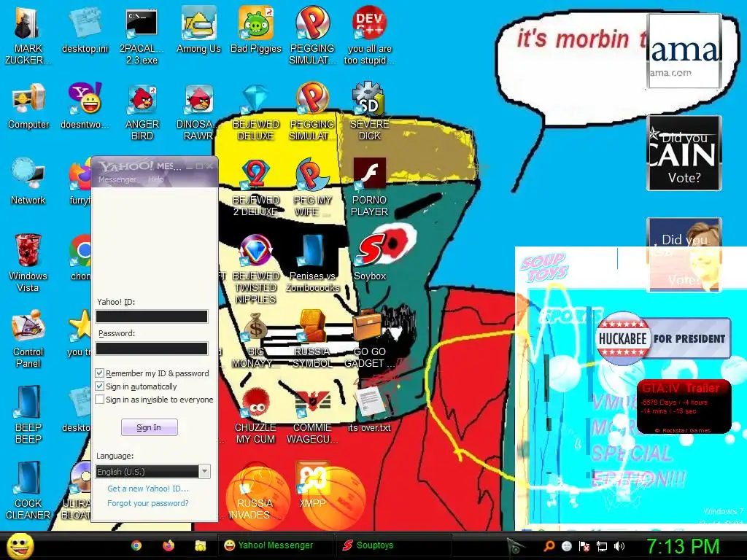The image size is (747, 560).
Task: Launch the RUSSIA SYMBOL icon
Action: point(312,339)
